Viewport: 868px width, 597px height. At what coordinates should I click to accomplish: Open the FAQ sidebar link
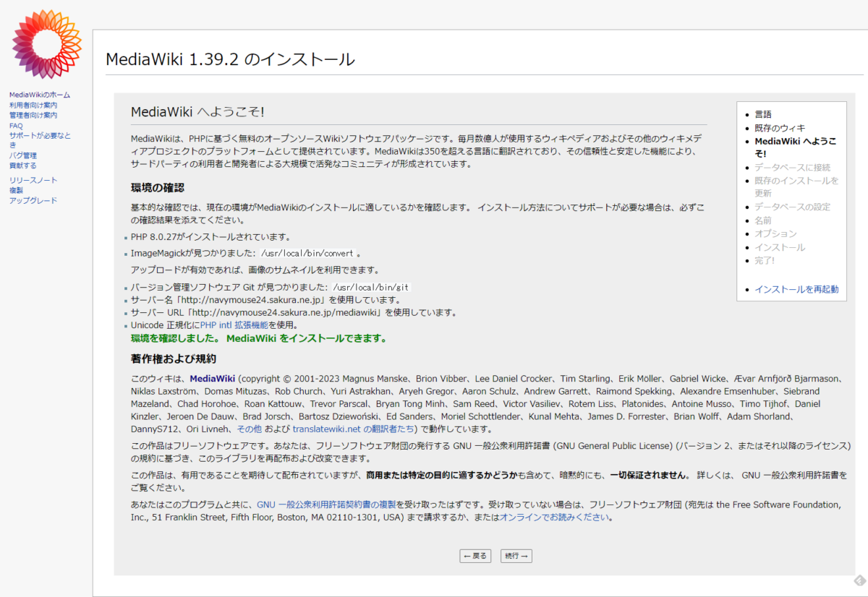pos(16,125)
